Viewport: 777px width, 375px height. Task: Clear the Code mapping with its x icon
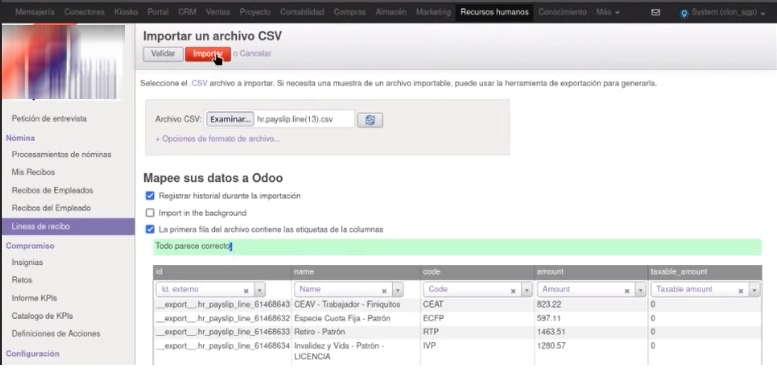pyautogui.click(x=513, y=291)
